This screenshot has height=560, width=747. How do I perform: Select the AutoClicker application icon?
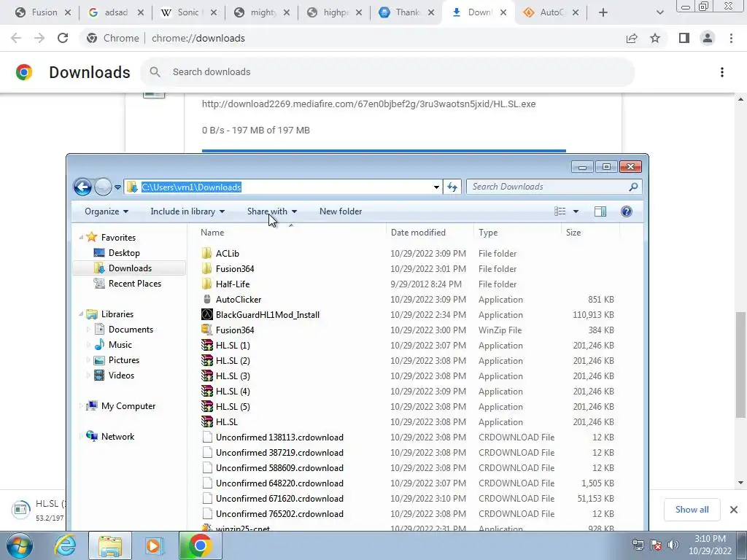206,300
